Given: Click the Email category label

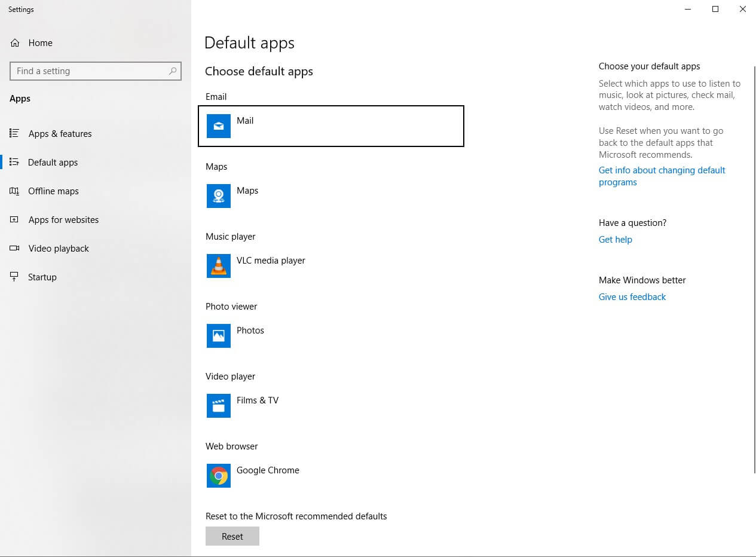Looking at the screenshot, I should tap(216, 97).
